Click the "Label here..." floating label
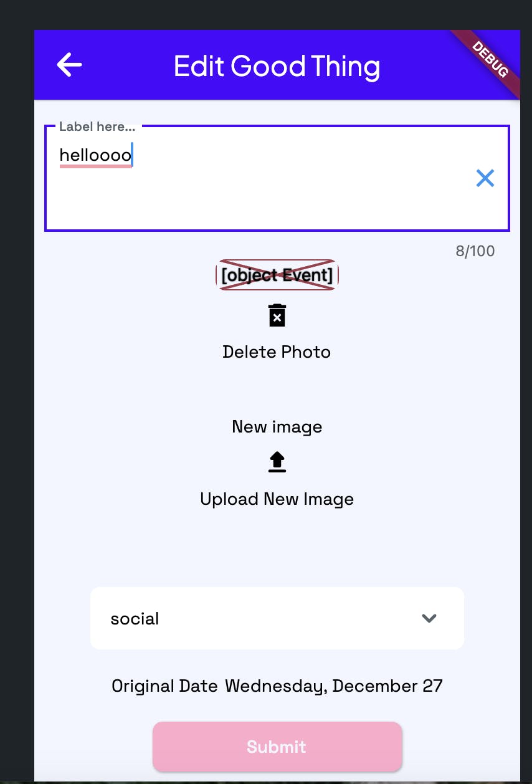Screen dimensions: 532x784 (x=97, y=127)
